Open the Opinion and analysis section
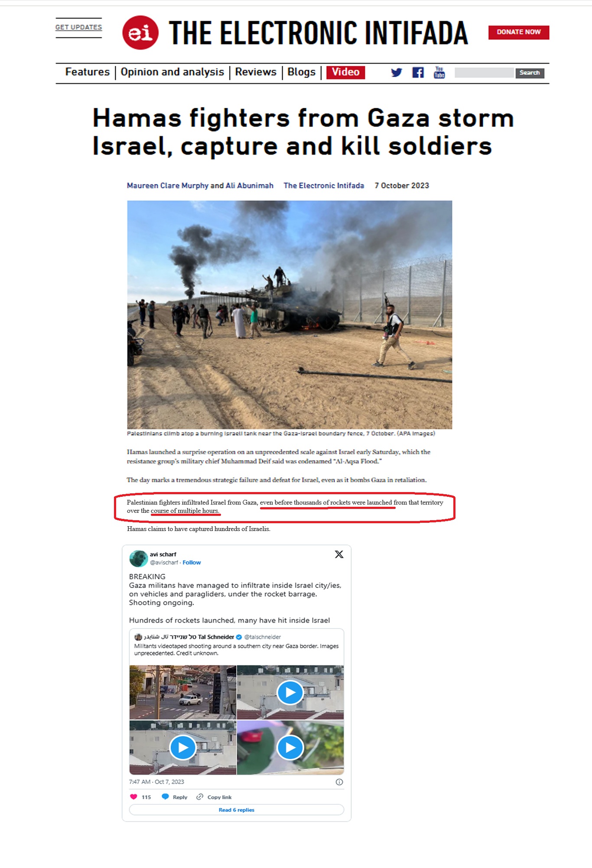 coord(172,72)
